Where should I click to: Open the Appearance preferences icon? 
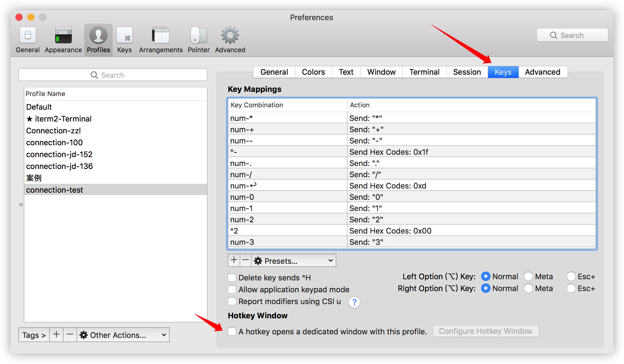(63, 36)
